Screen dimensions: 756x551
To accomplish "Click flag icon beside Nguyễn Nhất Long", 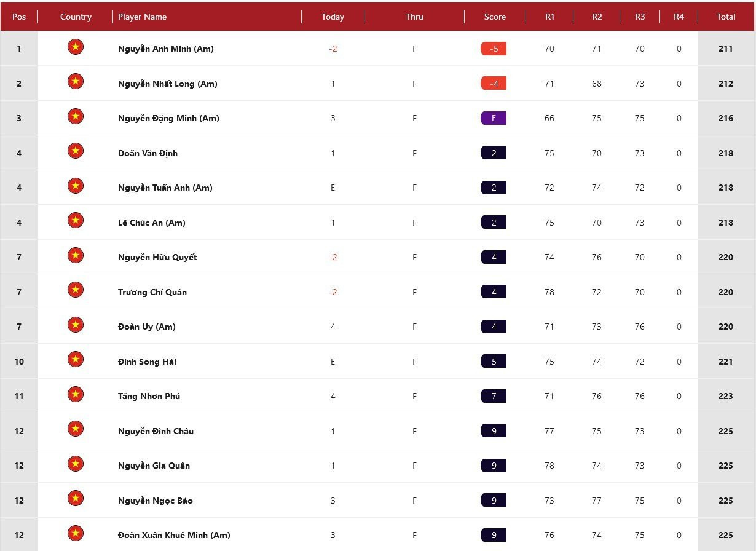I will click(76, 82).
